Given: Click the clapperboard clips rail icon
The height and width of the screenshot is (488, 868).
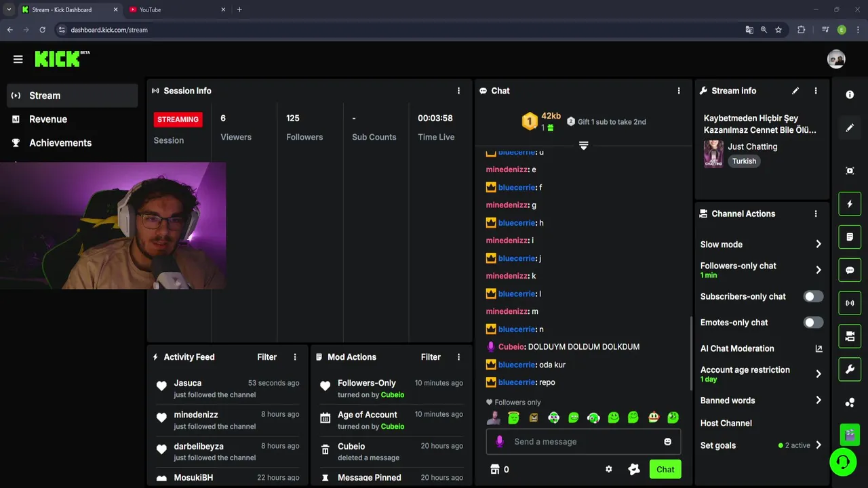Looking at the screenshot, I should 850,434.
